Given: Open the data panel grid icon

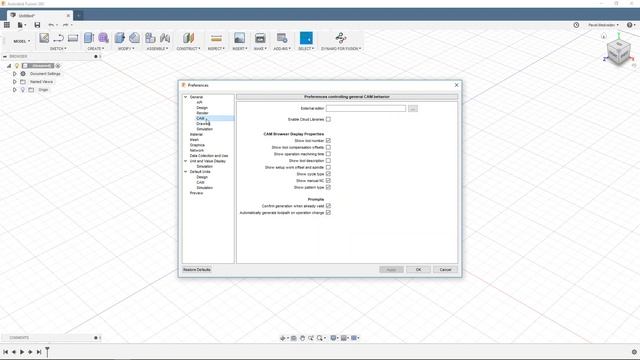Looking at the screenshot, I should tap(7, 25).
